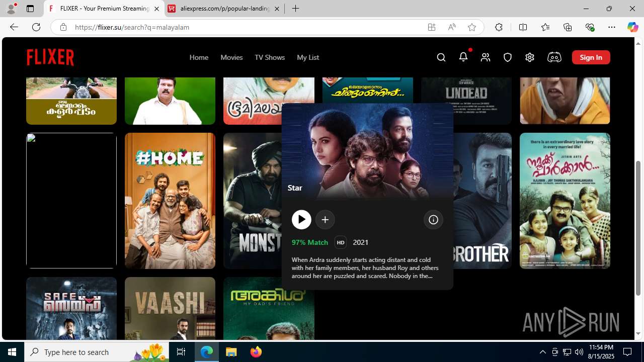The image size is (644, 362).
Task: Open My List page
Action: 308,57
